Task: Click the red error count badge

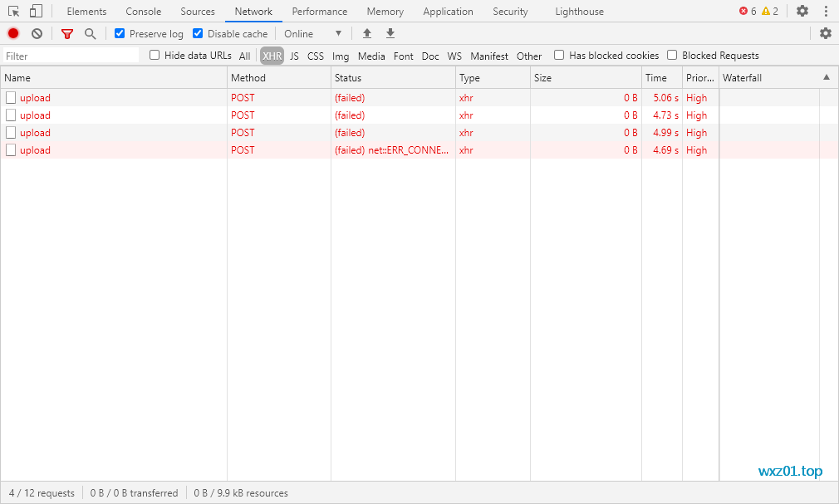Action: point(748,12)
